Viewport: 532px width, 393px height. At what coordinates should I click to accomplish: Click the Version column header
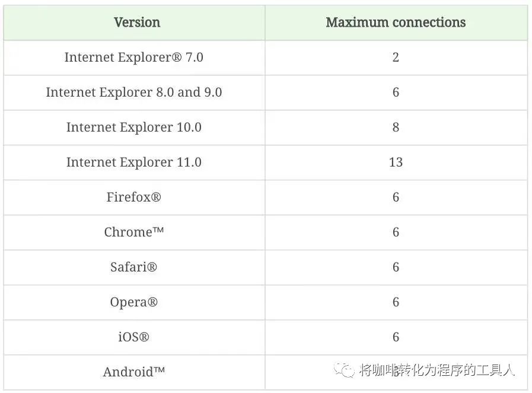(x=137, y=23)
